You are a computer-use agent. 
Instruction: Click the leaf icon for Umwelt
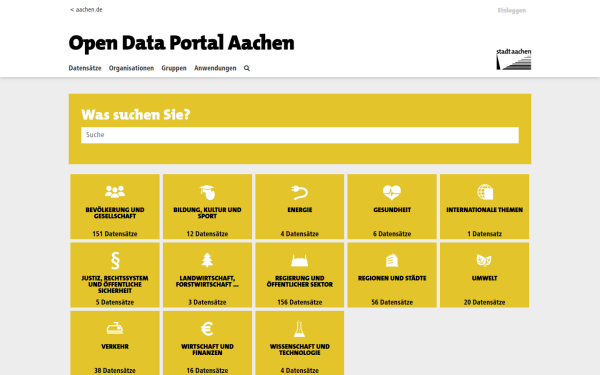(484, 260)
